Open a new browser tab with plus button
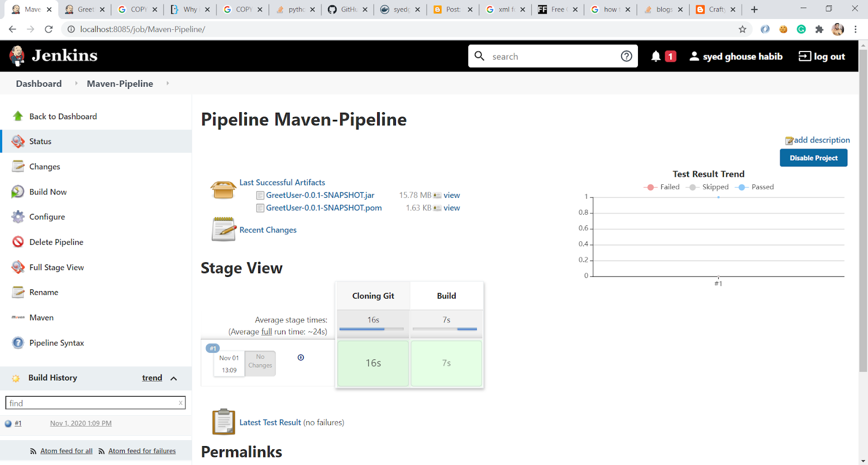Image resolution: width=868 pixels, height=465 pixels. 754,9
